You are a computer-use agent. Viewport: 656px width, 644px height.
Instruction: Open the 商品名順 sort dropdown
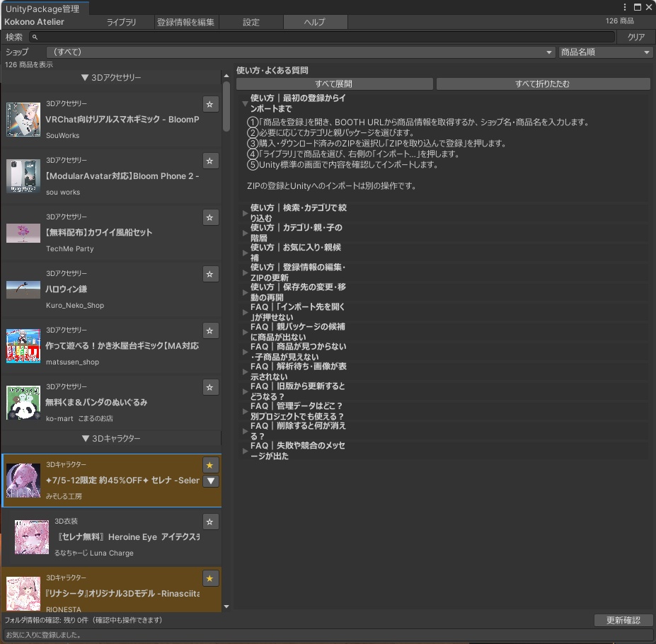click(x=605, y=52)
